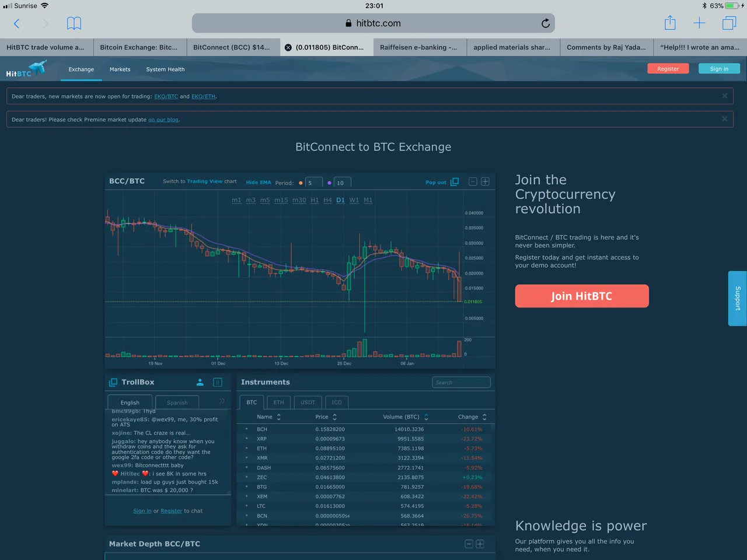
Task: Collapse the chart panel with minus icon
Action: (x=473, y=182)
